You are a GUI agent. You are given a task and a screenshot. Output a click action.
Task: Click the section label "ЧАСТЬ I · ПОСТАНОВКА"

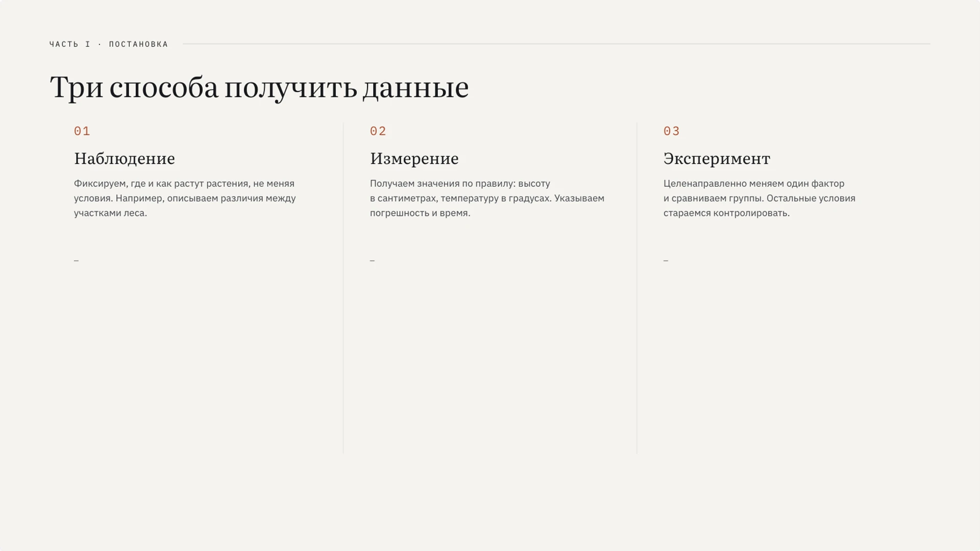109,44
